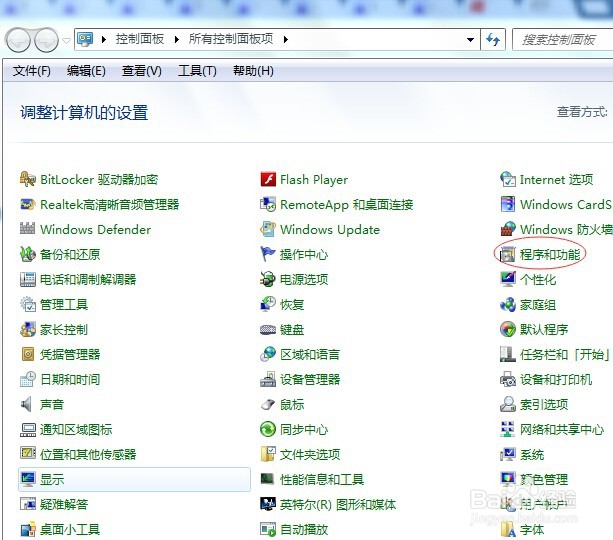Open the 索引选项 link
The width and height of the screenshot is (613, 540).
pyautogui.click(x=544, y=404)
